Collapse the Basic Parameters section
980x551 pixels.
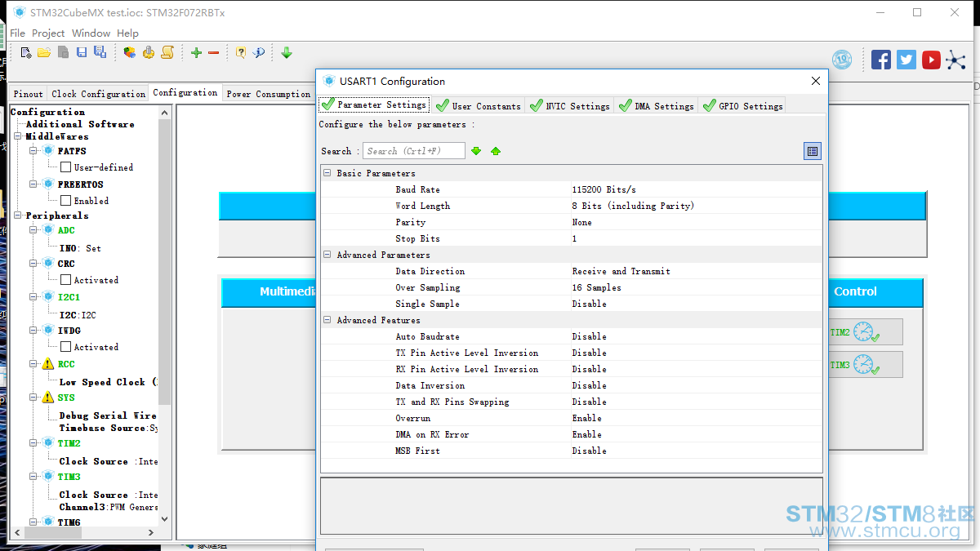pos(327,173)
